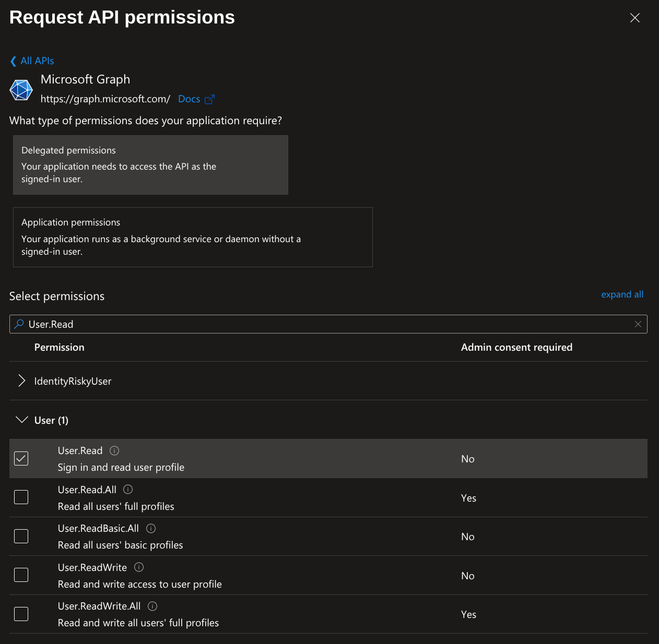This screenshot has height=644, width=659.
Task: Select Application permissions option
Action: click(193, 237)
